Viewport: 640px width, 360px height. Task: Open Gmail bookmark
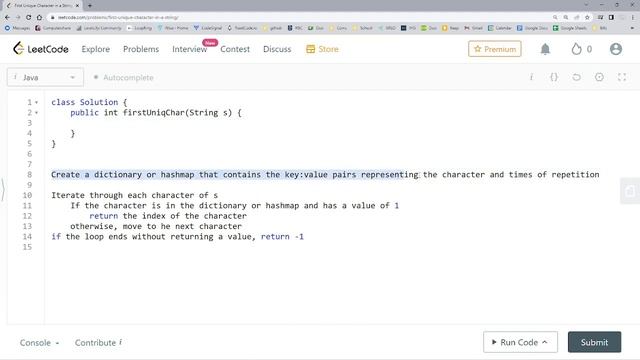click(x=473, y=28)
